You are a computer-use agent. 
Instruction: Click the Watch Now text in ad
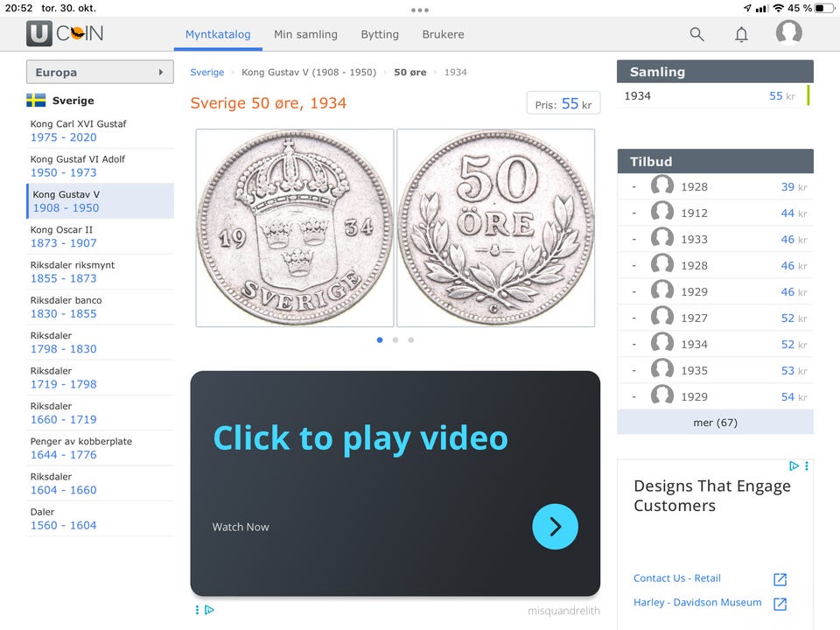241,527
